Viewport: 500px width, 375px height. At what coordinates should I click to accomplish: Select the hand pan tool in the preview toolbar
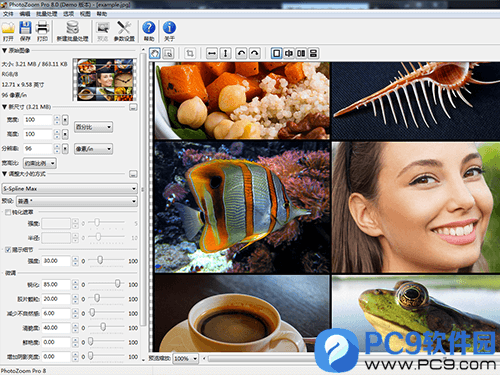point(155,53)
